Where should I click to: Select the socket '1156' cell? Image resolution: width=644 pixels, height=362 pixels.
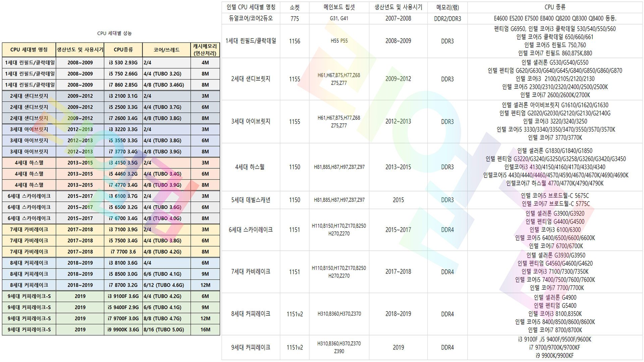[294, 41]
